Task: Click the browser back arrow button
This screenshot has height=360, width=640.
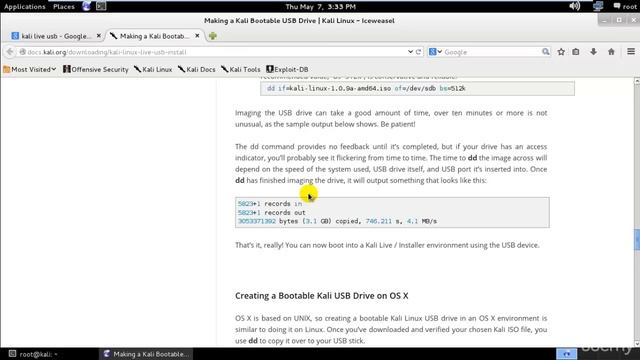Action: coord(10,52)
